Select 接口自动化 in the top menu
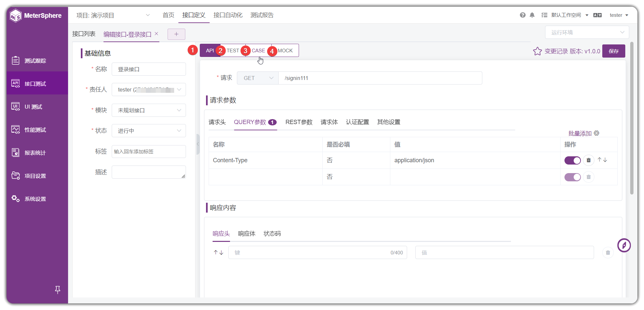The width and height of the screenshot is (644, 310). pos(228,15)
